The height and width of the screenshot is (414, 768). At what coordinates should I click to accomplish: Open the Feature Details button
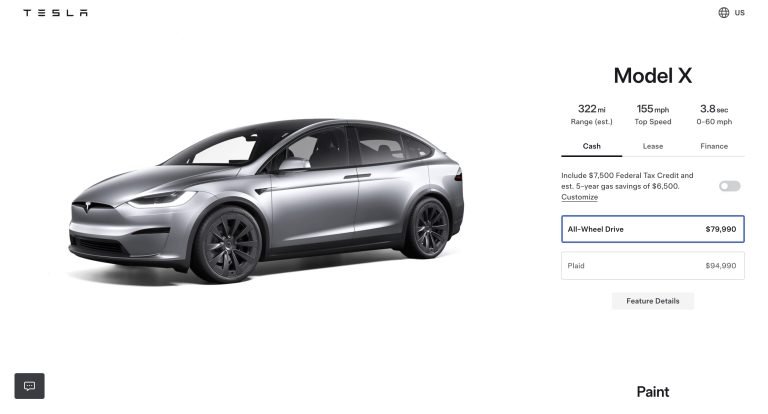click(x=652, y=301)
